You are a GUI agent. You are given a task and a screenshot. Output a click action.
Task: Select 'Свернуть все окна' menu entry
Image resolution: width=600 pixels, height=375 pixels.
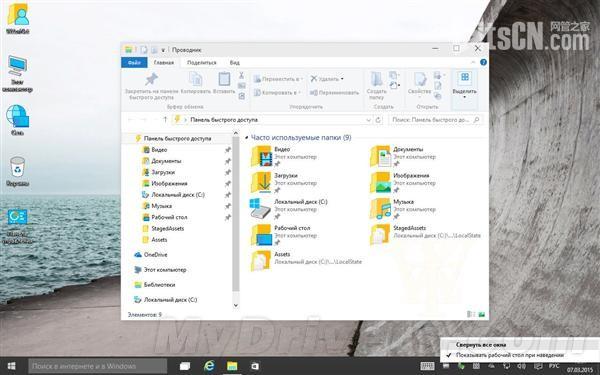481,345
